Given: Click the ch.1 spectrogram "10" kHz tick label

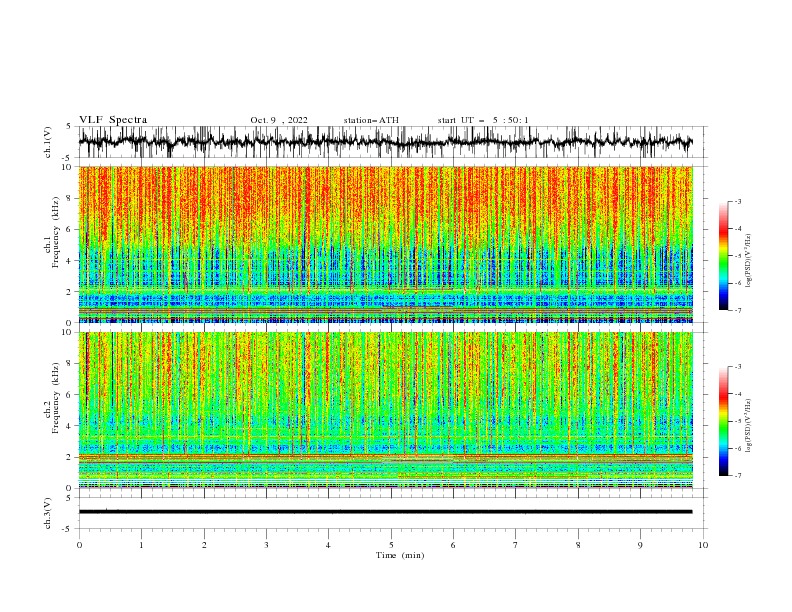Looking at the screenshot, I should (67, 167).
